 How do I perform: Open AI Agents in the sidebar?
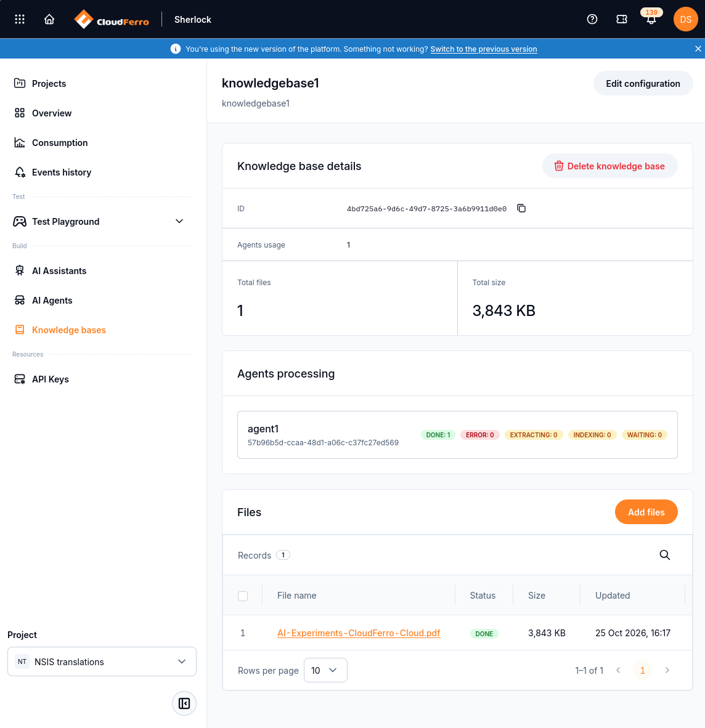click(x=52, y=301)
